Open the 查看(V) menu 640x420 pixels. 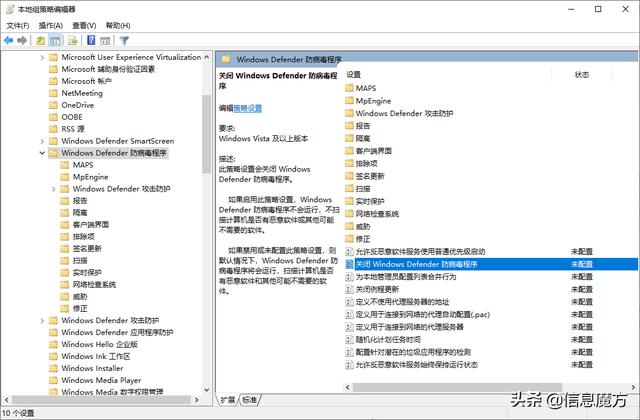84,25
